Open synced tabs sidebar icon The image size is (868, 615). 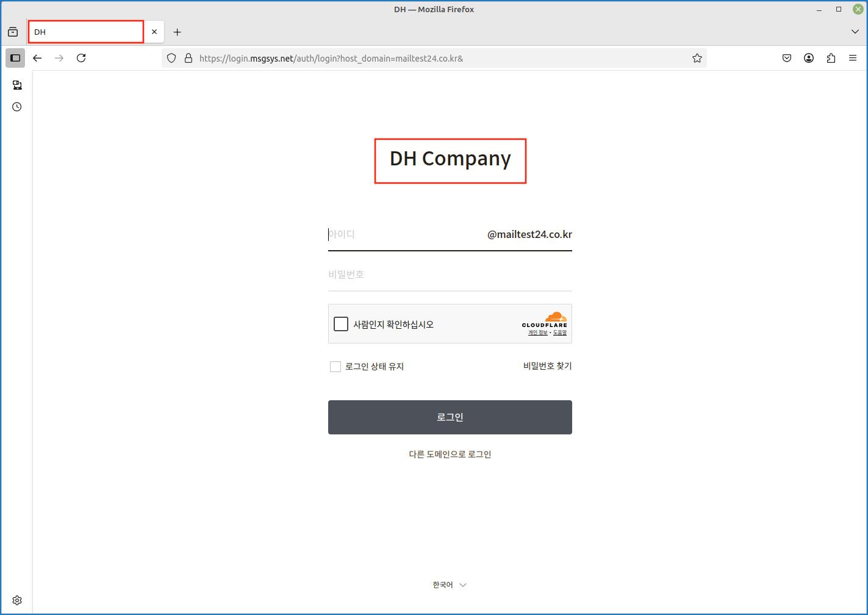point(17,85)
